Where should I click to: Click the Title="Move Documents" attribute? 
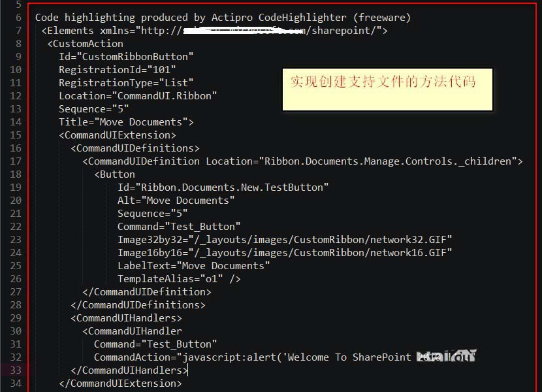(x=126, y=122)
